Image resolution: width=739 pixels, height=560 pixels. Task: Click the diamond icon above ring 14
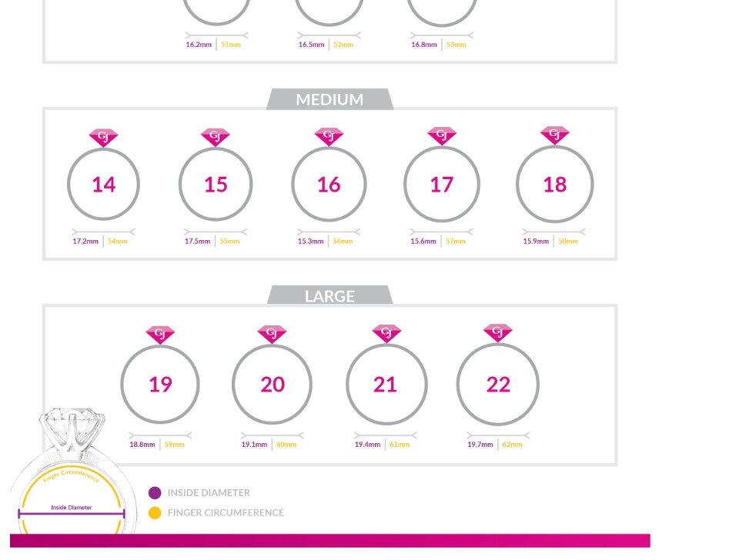click(103, 137)
